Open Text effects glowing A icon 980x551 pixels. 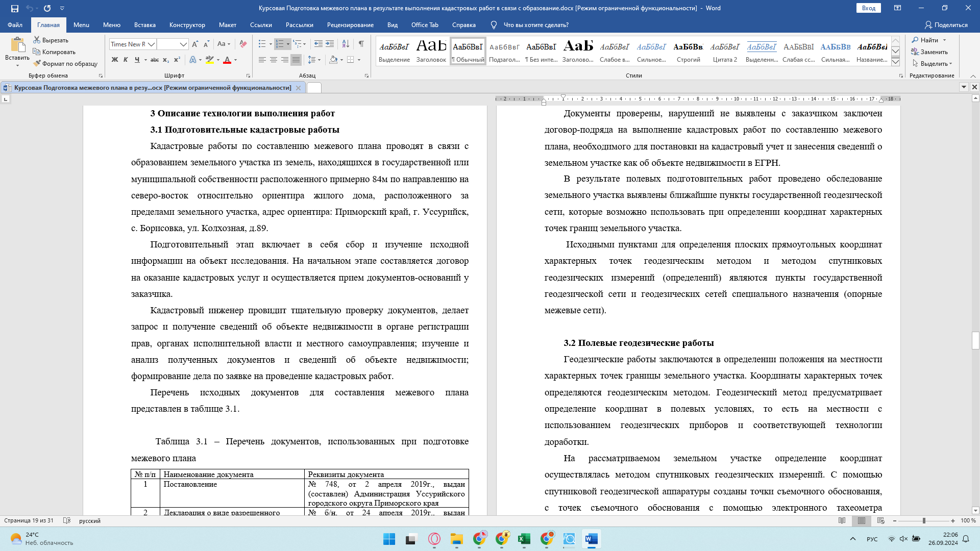[x=193, y=60]
